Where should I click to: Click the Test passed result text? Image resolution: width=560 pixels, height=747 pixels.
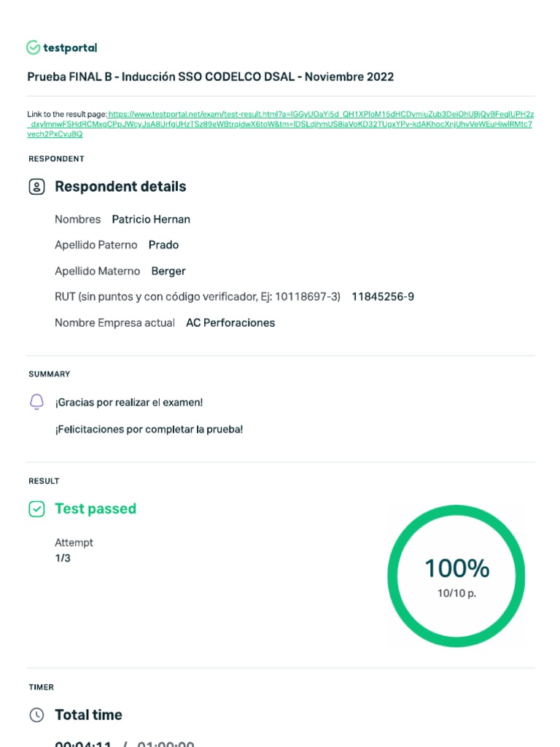96,509
